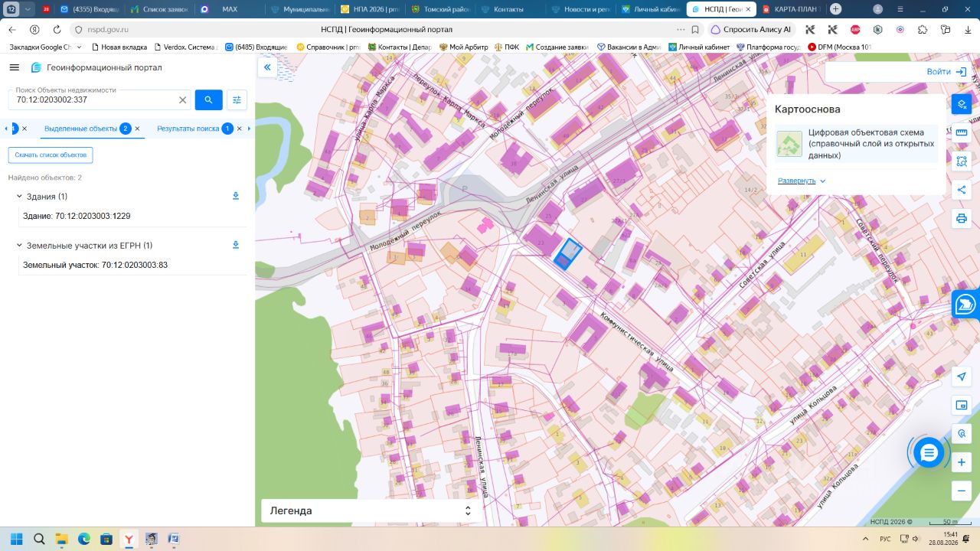Open the map layers tool
Screen dimensions: 980x551
point(962,104)
